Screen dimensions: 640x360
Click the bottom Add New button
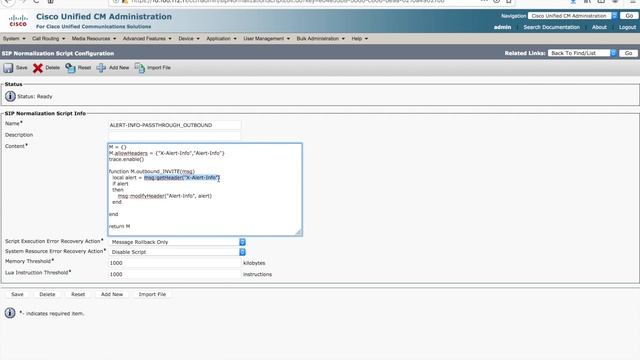[112, 294]
